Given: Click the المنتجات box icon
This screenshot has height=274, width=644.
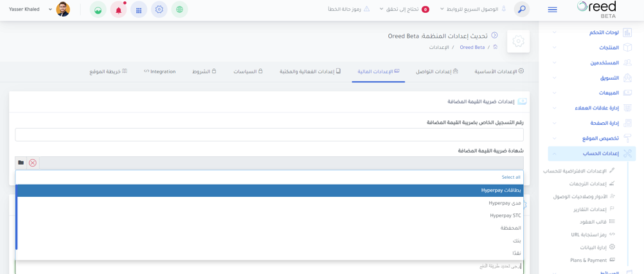Looking at the screenshot, I should tap(627, 48).
